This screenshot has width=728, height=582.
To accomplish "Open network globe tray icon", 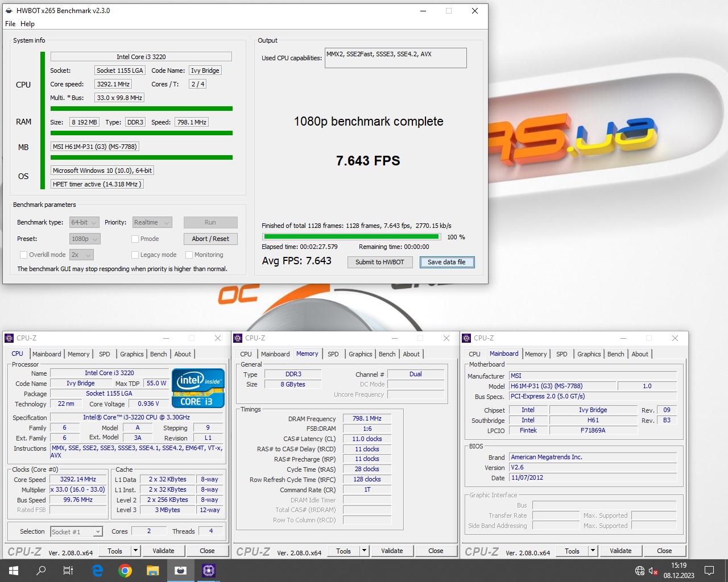I will pos(640,571).
